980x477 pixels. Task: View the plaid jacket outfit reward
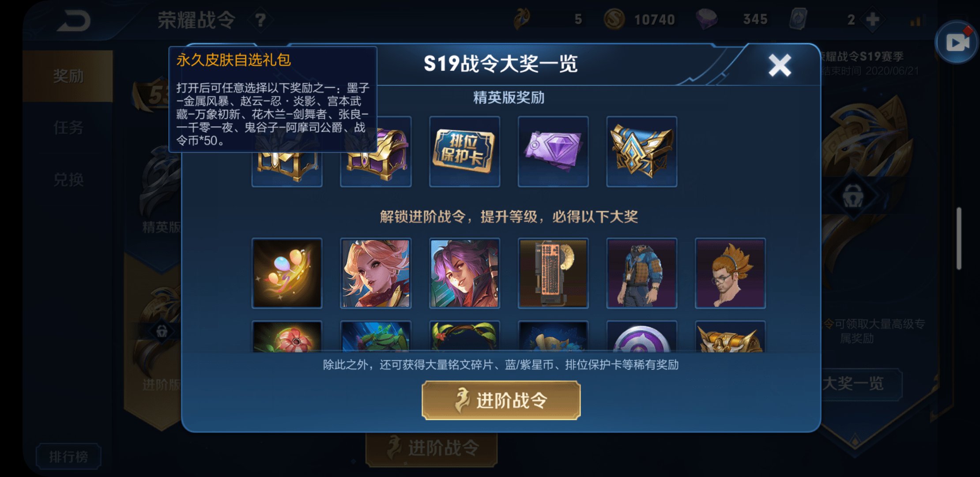coord(642,273)
